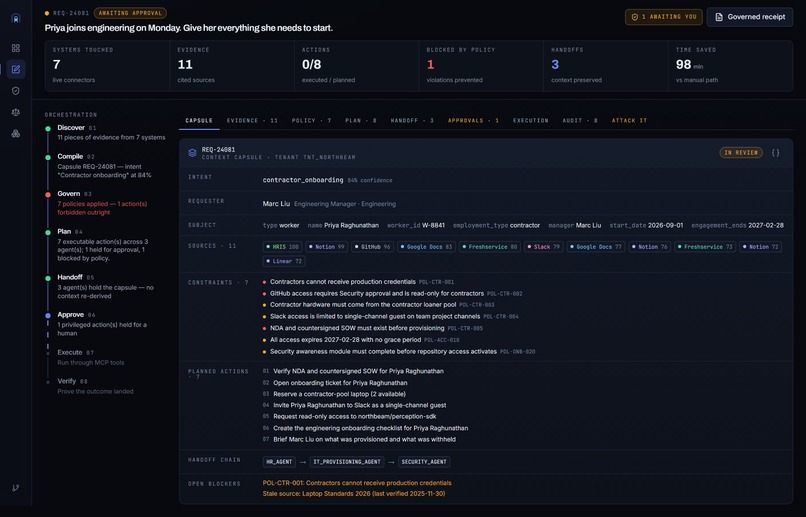This screenshot has height=517, width=806.
Task: Click the HR_AGENT handoff chip
Action: [280, 462]
